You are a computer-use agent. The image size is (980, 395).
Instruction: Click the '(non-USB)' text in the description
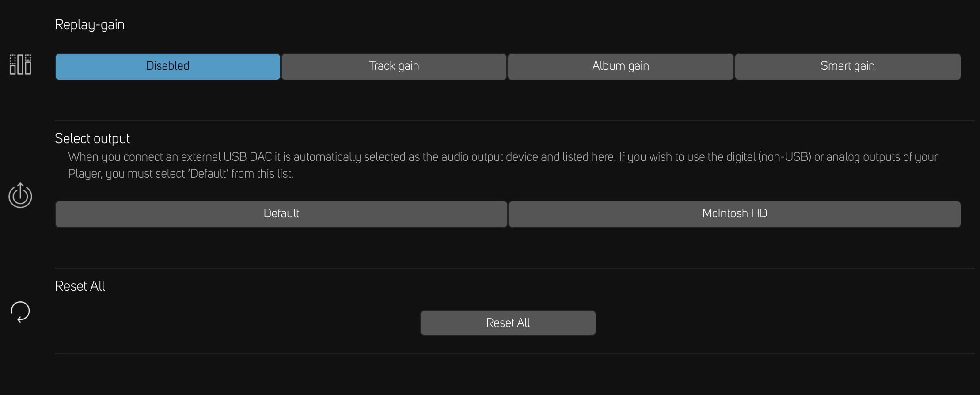[x=785, y=157]
